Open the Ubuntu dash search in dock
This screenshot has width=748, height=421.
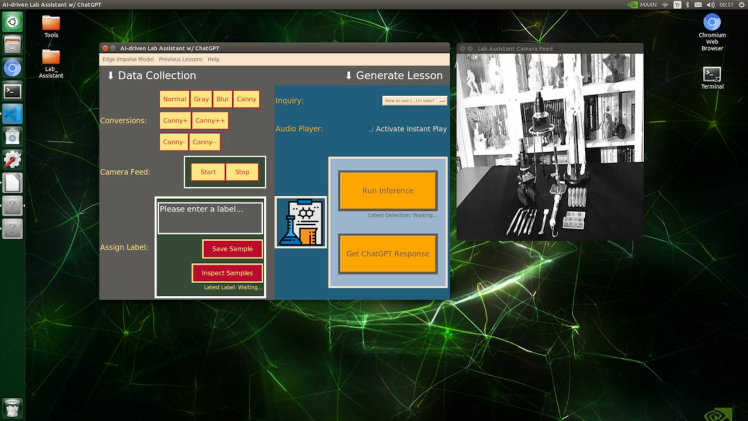(12, 22)
